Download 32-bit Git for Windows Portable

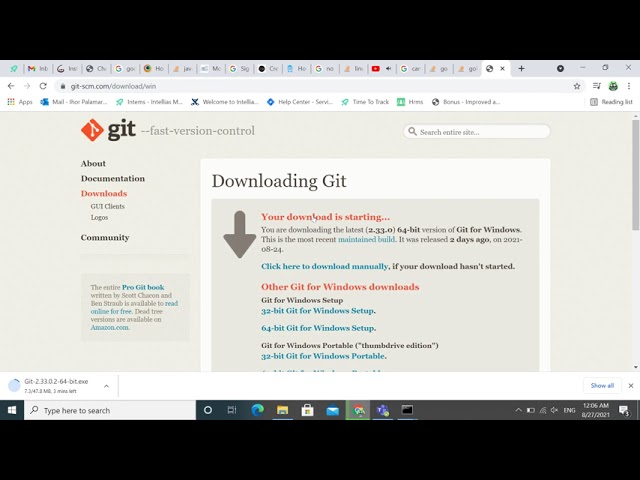click(x=323, y=356)
